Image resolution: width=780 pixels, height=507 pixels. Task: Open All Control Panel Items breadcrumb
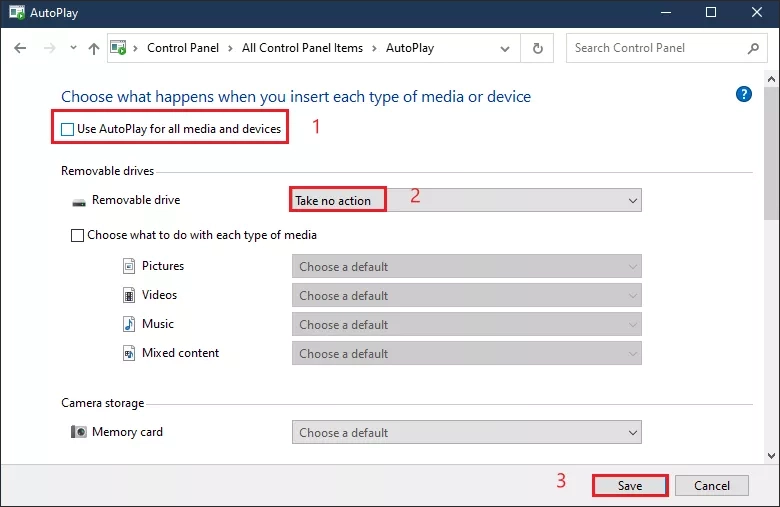302,48
